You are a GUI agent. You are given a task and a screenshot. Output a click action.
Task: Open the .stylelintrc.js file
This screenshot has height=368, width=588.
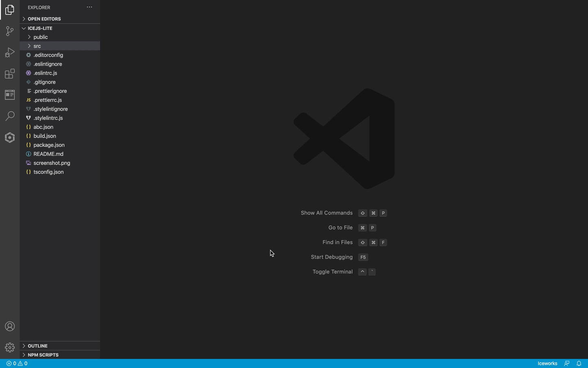tap(60, 118)
